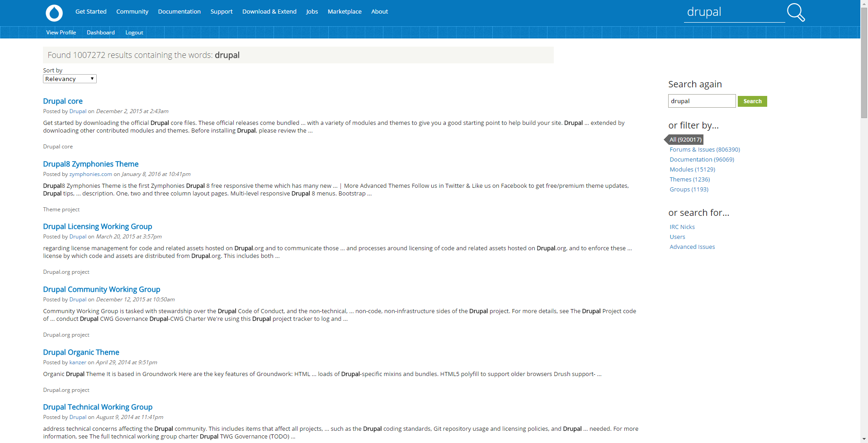Open the Dashboard link
Viewport: 868px width, 443px height.
[100, 32]
